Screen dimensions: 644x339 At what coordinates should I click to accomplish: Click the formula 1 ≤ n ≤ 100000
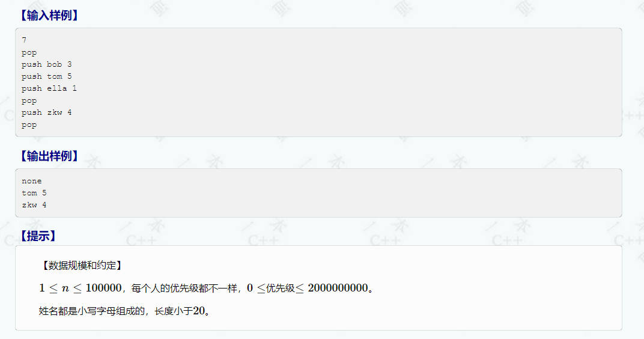pos(80,288)
